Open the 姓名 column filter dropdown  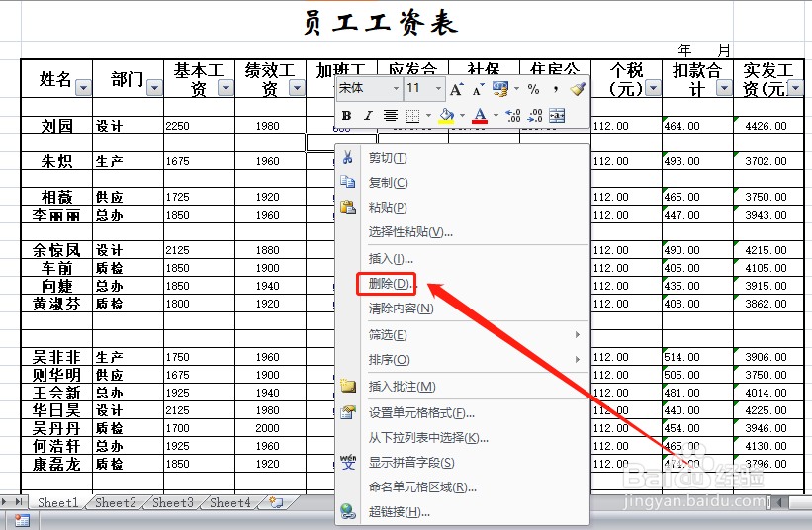[83, 87]
